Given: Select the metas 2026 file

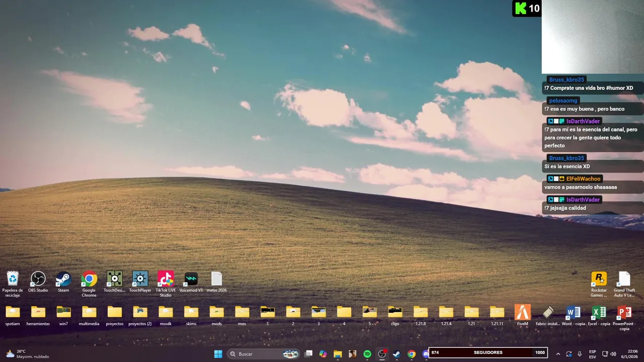Looking at the screenshot, I should point(216,282).
